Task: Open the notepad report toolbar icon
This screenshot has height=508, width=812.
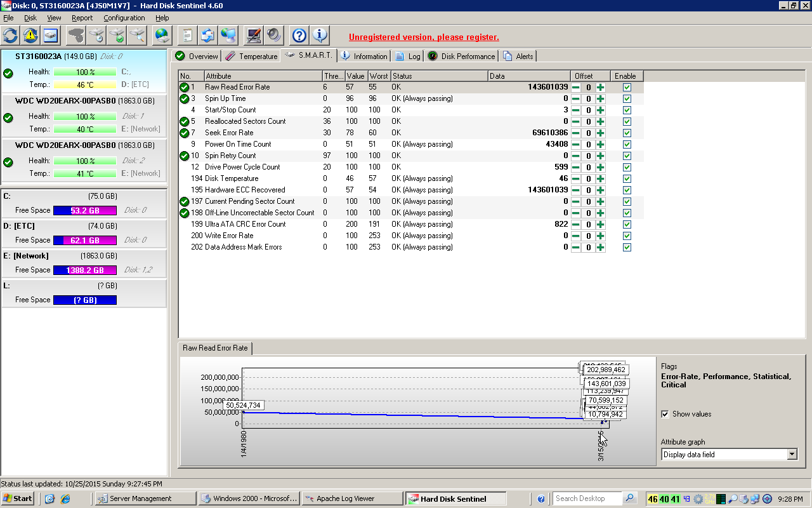Action: coord(188,35)
